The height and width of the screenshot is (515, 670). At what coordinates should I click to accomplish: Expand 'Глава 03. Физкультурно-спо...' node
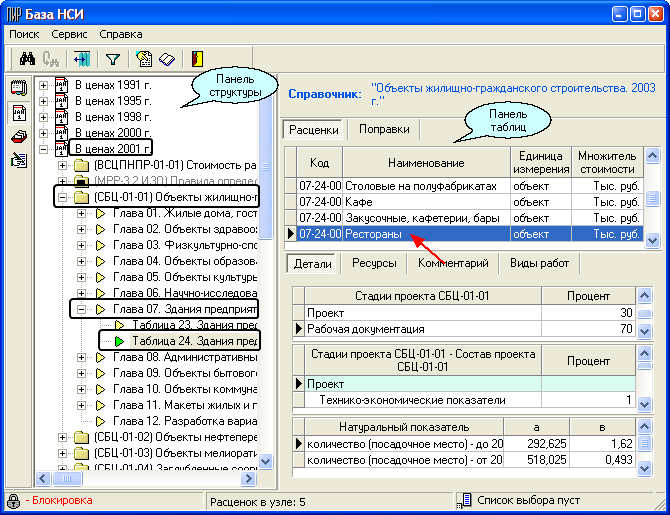[x=82, y=245]
